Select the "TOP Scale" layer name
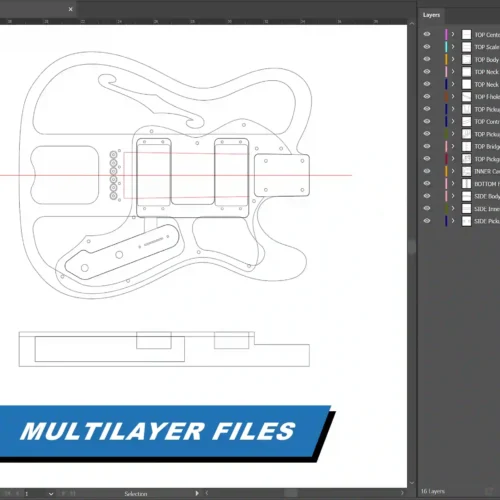 coord(487,47)
